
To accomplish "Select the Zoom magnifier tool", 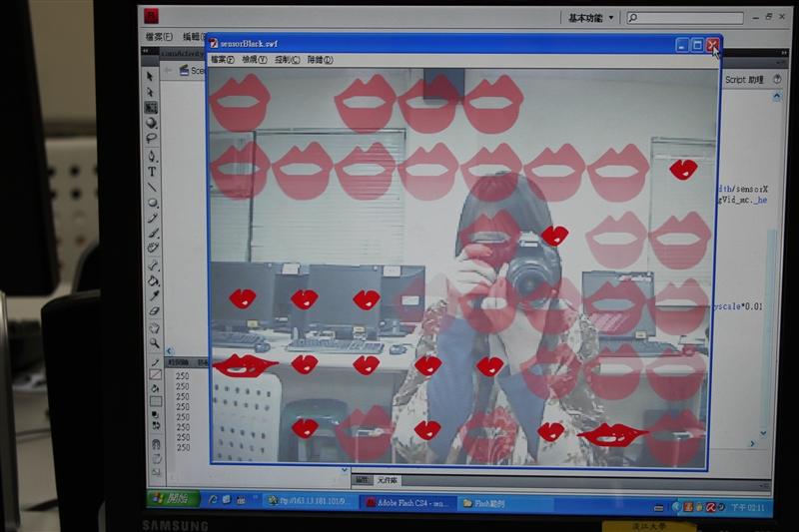I will (155, 342).
